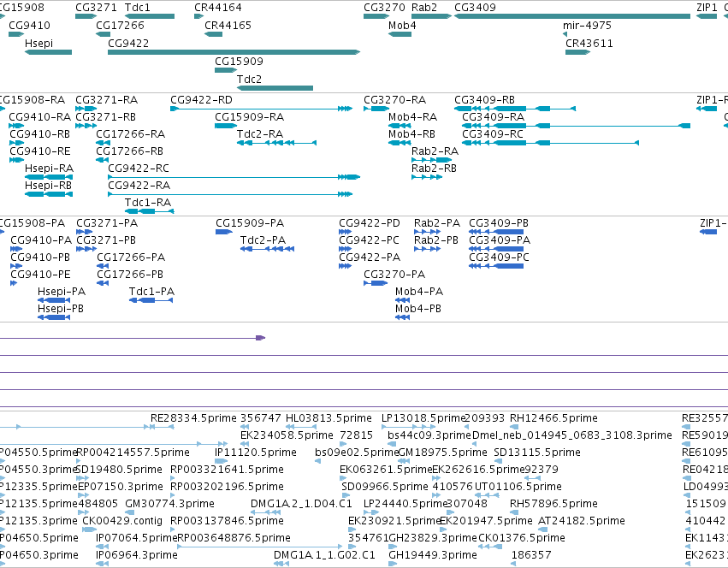Click the Rab2 gene label

(x=424, y=8)
